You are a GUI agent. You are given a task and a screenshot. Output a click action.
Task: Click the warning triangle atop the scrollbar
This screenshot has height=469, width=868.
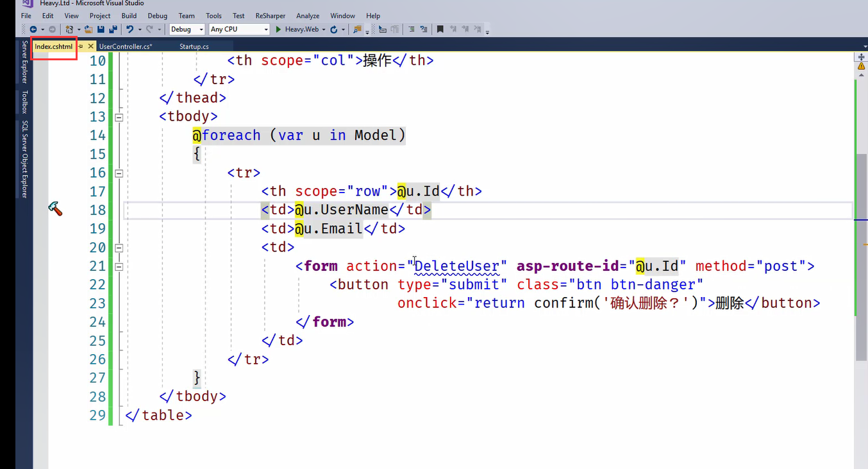tap(862, 66)
